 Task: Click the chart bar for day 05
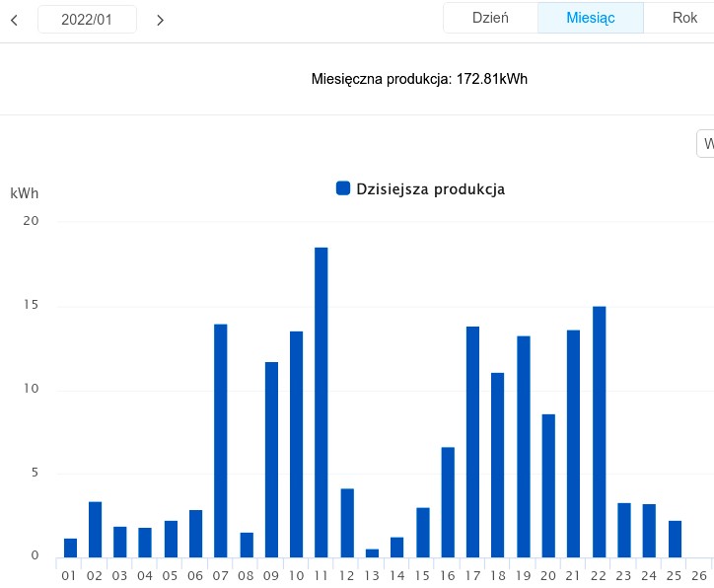(171, 539)
